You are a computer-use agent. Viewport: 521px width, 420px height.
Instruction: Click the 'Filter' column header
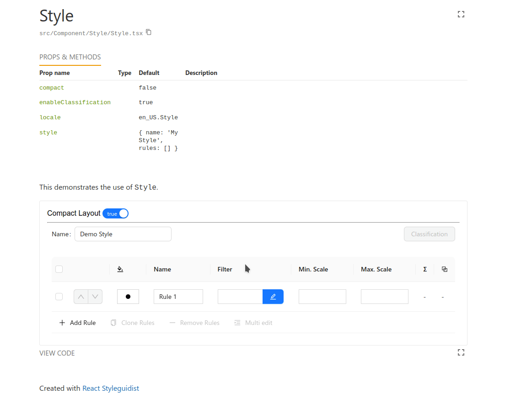(225, 269)
